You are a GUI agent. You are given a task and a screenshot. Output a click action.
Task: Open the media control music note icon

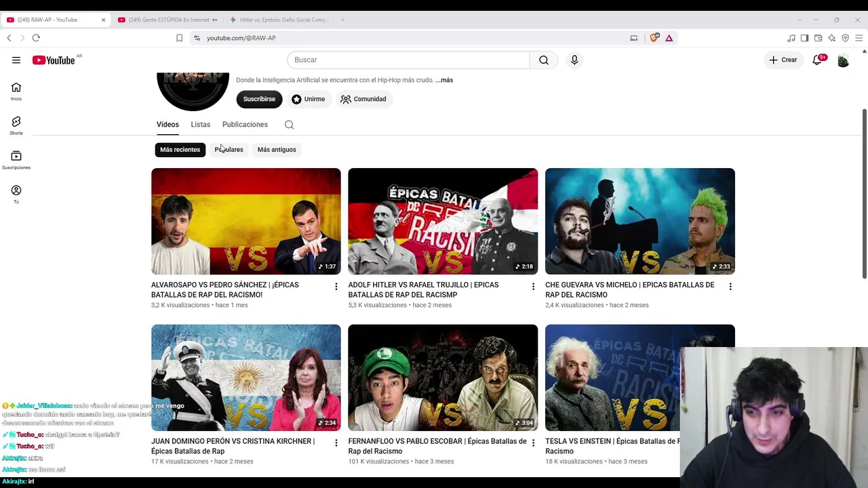point(791,38)
